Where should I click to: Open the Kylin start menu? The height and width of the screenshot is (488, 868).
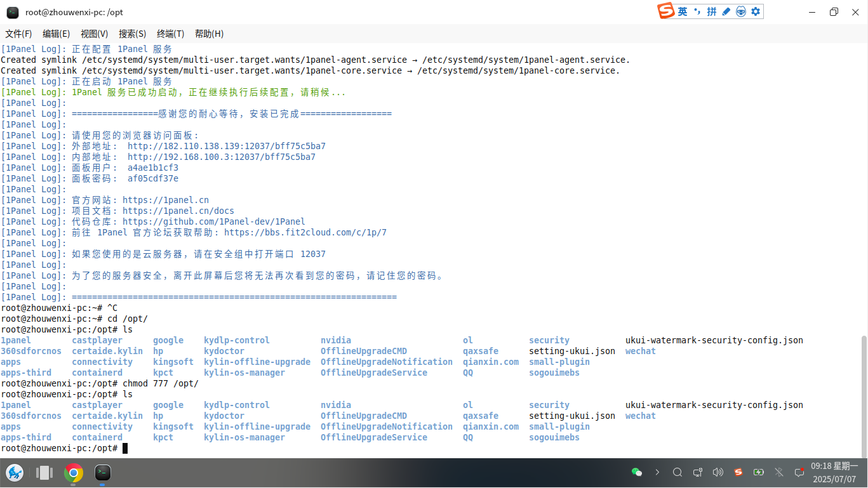(15, 473)
